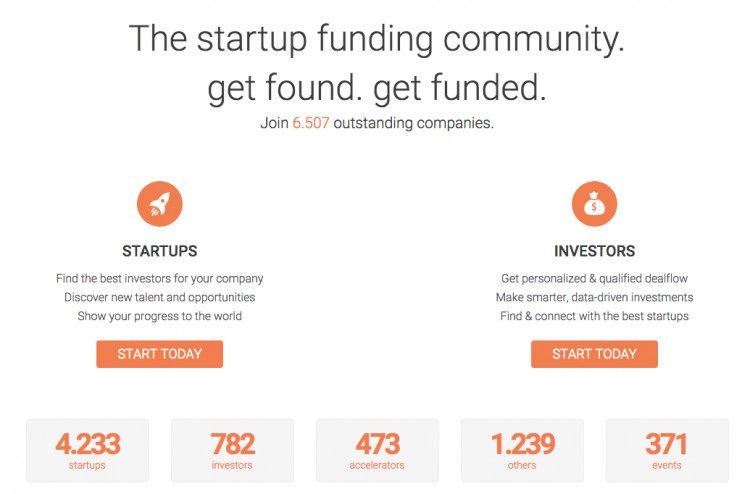
Task: Click 'Discover new talent and opportunities' text
Action: (x=160, y=297)
